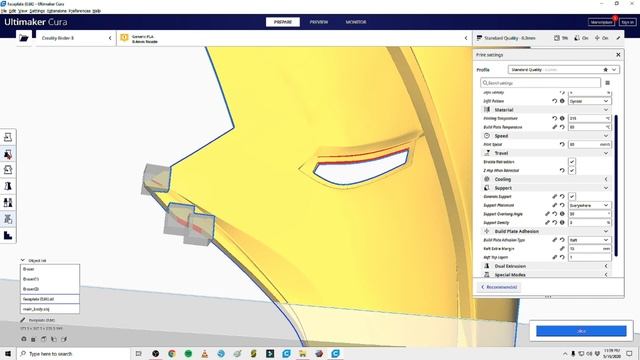Expand the Special Modes category

click(x=547, y=275)
